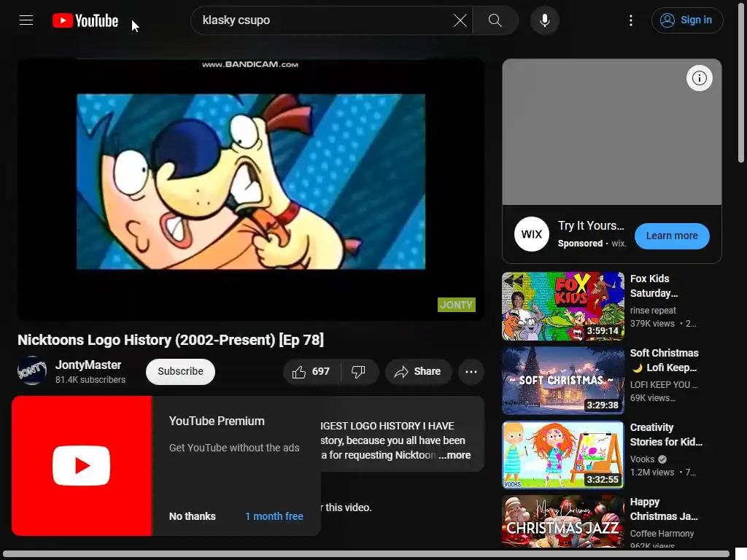Viewport: 747px width, 560px height.
Task: Expand description with ...more
Action: [x=455, y=455]
